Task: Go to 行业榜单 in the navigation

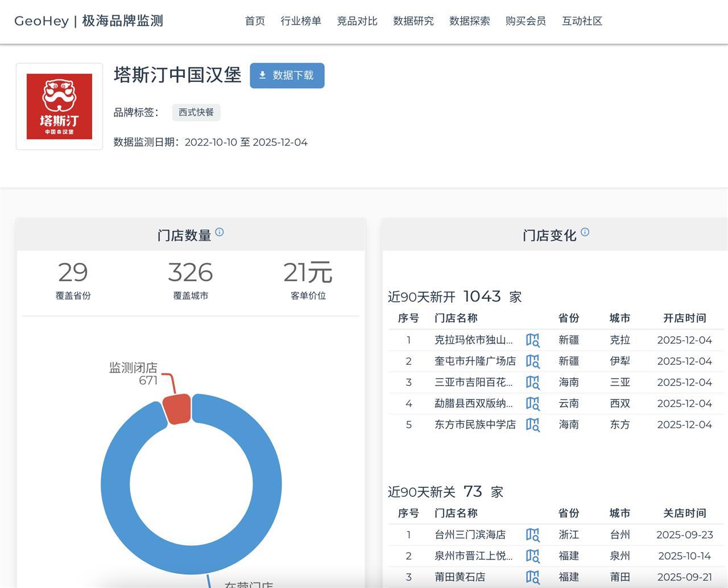Action: click(301, 21)
